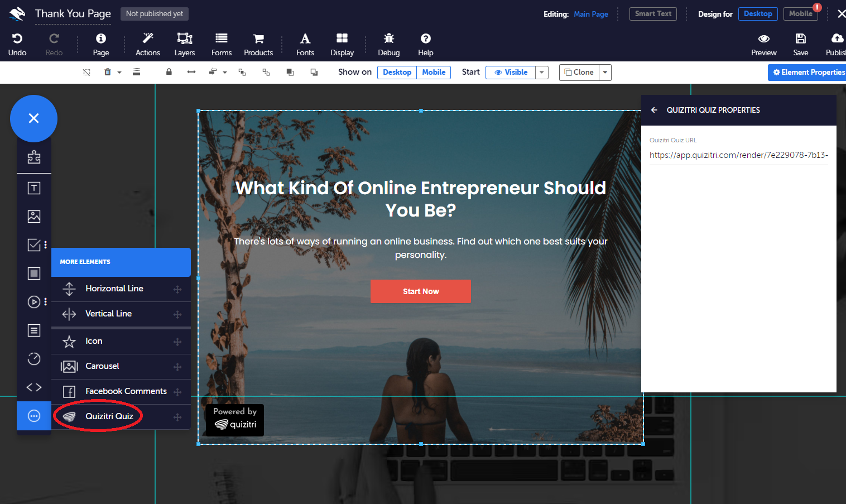Select the countdown timer element tool
The height and width of the screenshot is (504, 846).
(x=34, y=359)
